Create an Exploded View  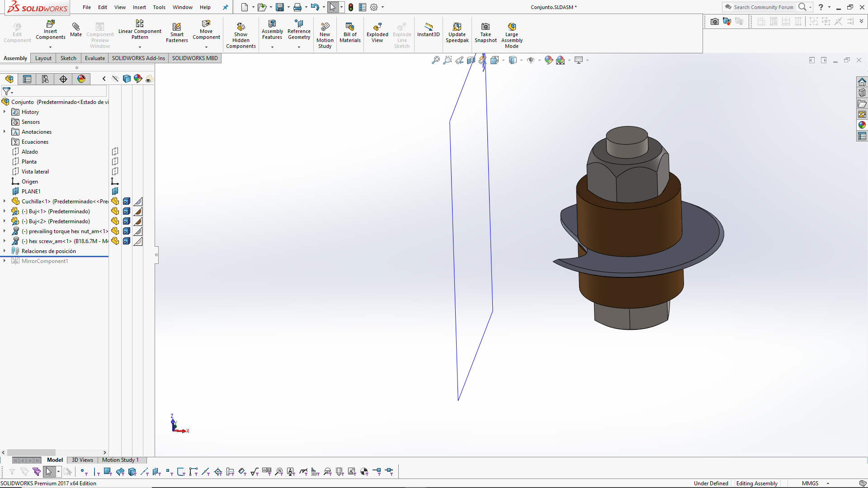coord(377,32)
